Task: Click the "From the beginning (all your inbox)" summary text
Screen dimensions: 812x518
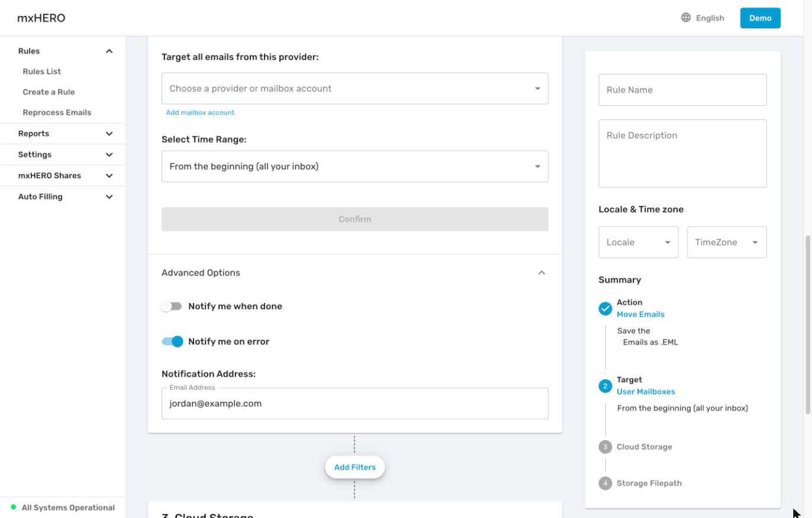Action: [x=682, y=409]
